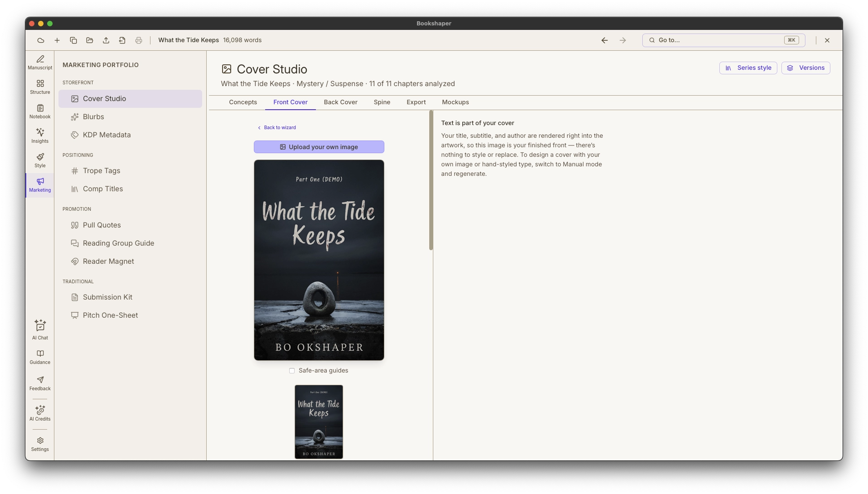Viewport: 868px width, 494px height.
Task: Select Cover Studio in the portfolio list
Action: (130, 99)
